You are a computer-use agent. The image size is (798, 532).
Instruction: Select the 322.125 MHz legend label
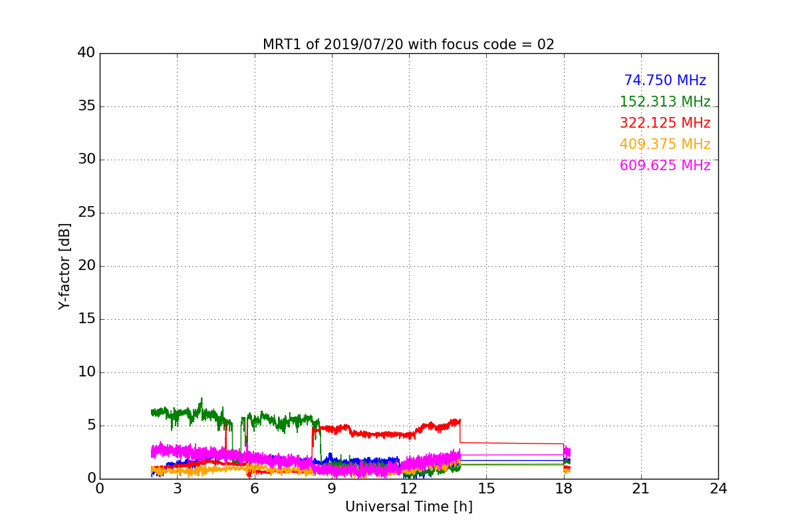(x=665, y=123)
